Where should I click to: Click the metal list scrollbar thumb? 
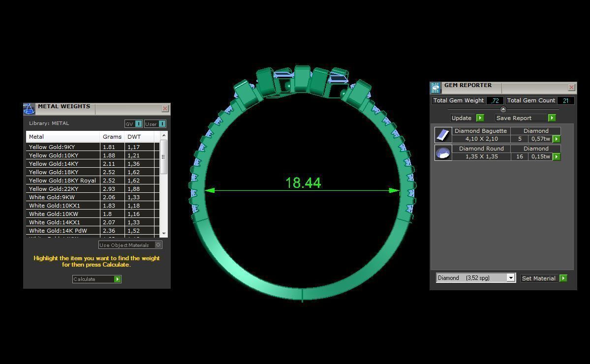tap(164, 157)
